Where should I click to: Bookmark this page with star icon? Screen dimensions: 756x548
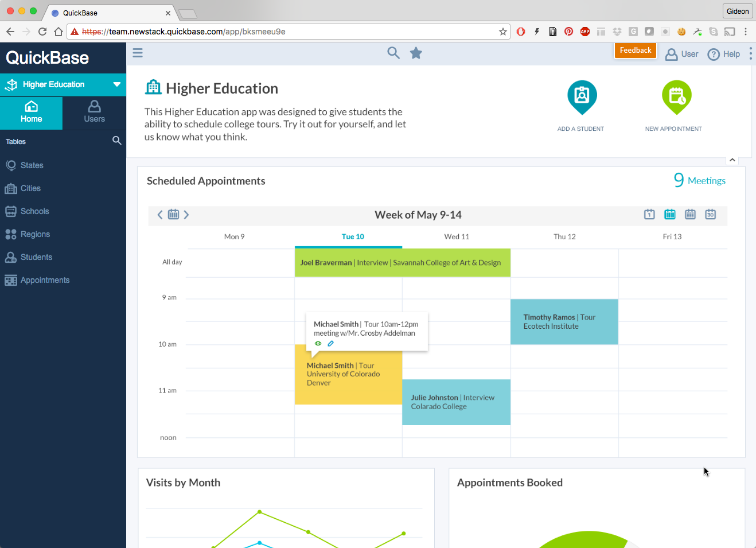tap(503, 32)
